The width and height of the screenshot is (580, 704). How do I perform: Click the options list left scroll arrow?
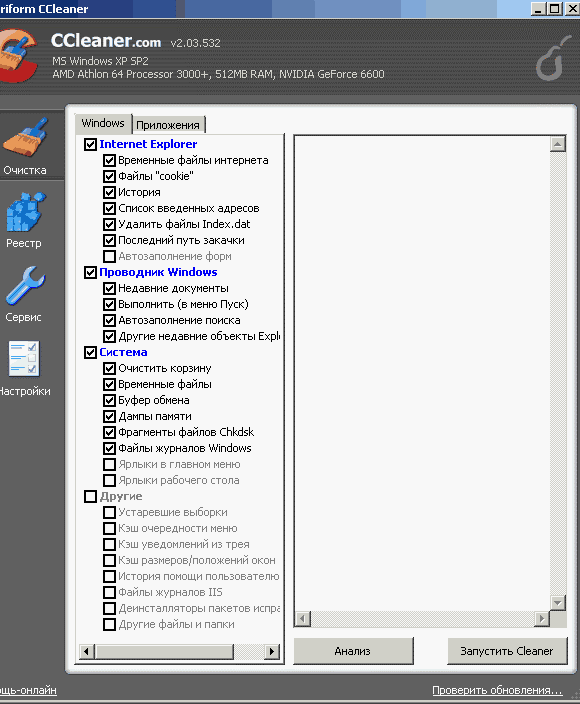point(87,651)
